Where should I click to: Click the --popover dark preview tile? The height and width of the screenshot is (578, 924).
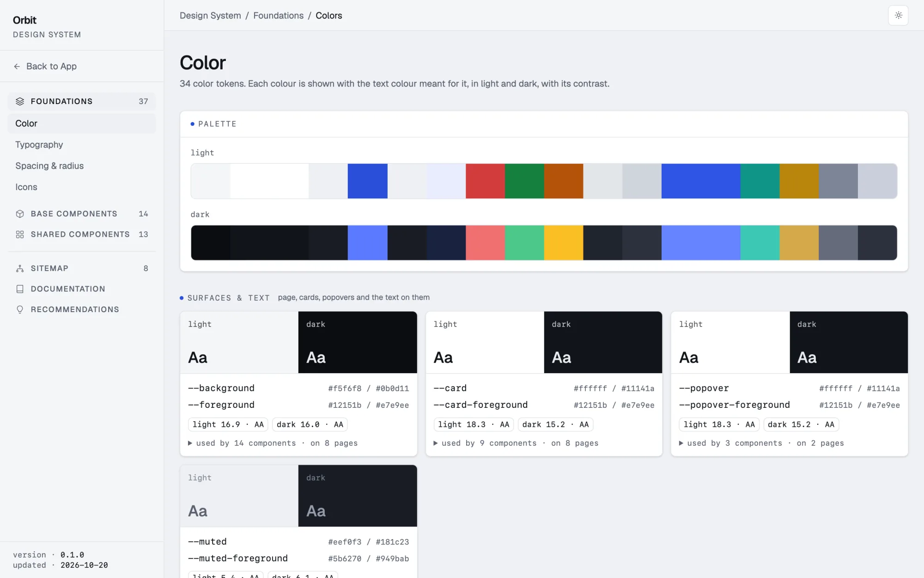pyautogui.click(x=849, y=342)
